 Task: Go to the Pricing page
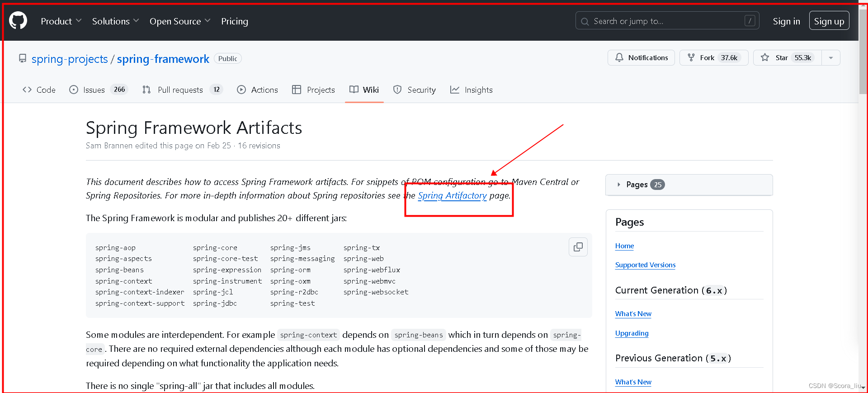coord(235,21)
